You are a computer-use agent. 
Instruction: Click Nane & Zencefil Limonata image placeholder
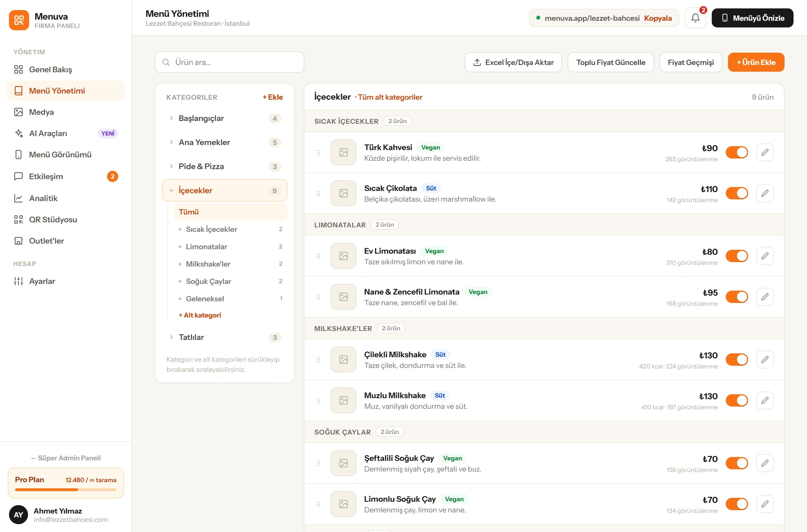pyautogui.click(x=343, y=297)
